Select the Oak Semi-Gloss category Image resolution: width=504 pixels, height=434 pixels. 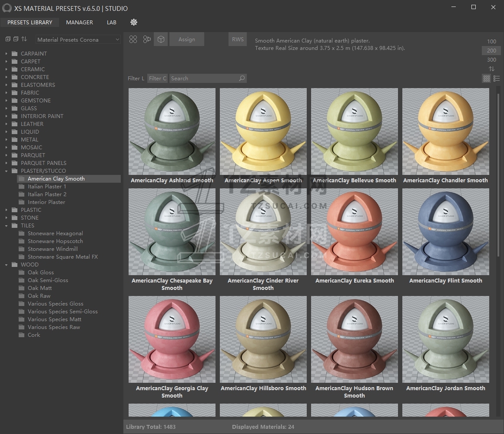tap(48, 280)
